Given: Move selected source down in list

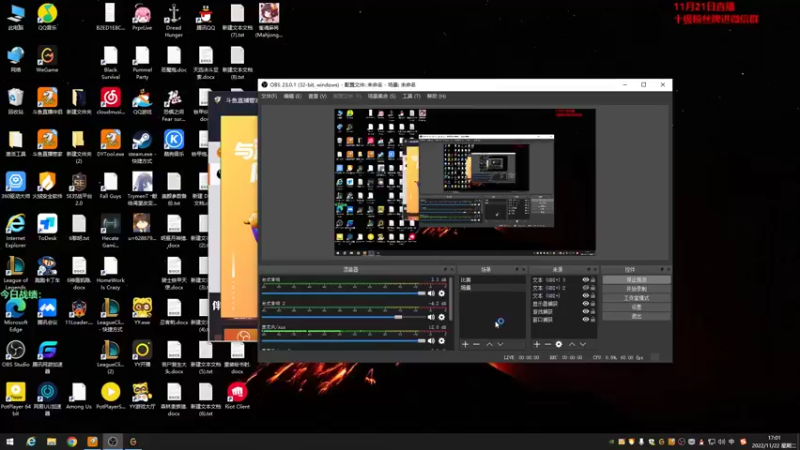Looking at the screenshot, I should [583, 344].
